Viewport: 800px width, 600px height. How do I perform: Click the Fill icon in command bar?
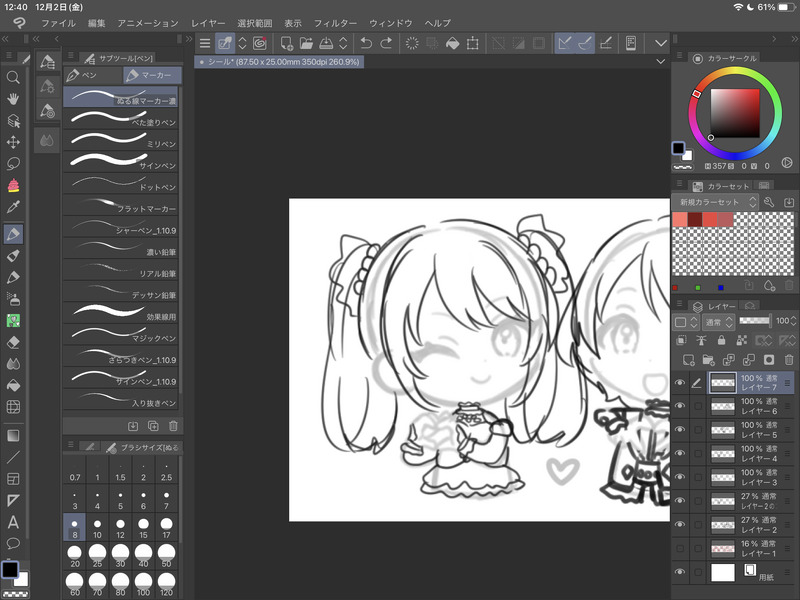tap(452, 43)
